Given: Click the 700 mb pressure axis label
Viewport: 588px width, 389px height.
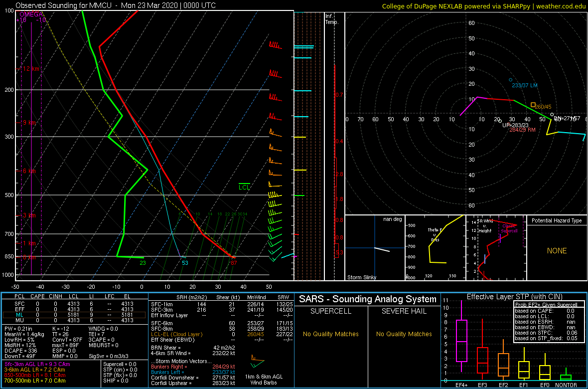Looking at the screenshot, I should coord(9,234).
